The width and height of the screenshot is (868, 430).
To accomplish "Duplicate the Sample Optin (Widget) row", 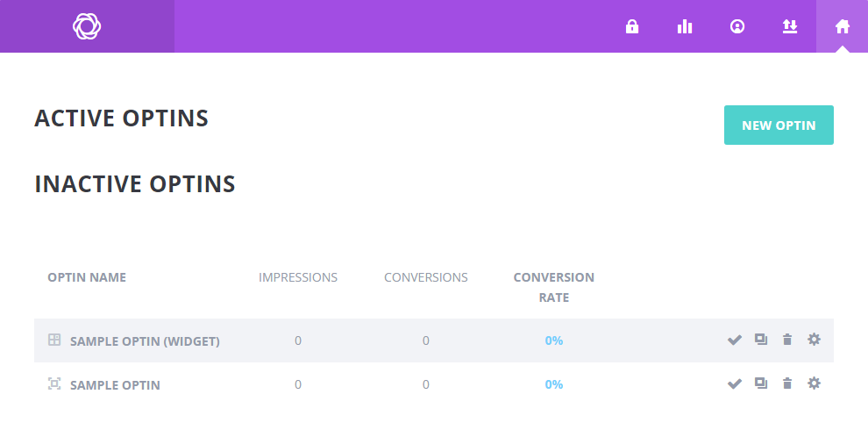I will point(761,340).
